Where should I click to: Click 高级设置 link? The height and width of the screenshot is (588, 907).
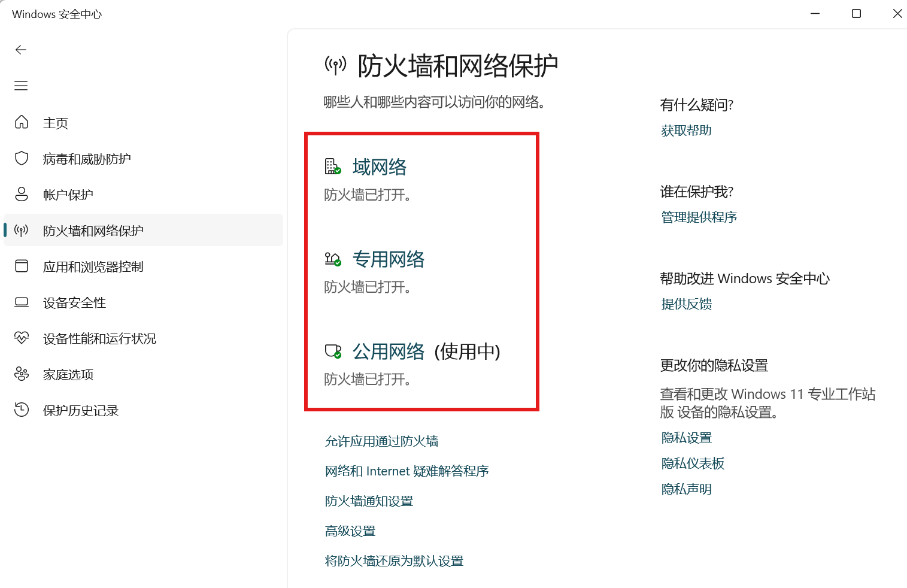350,531
